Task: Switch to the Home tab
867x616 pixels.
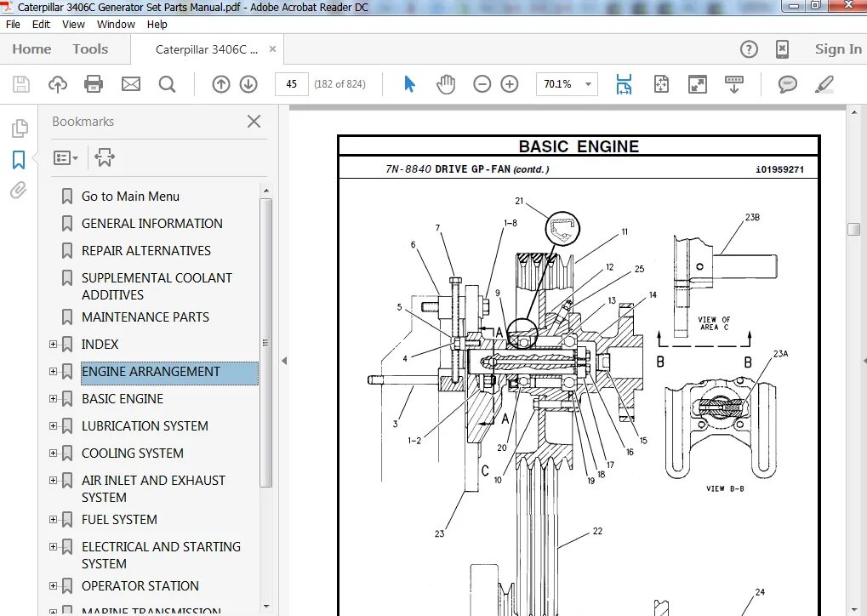Action: coord(31,49)
